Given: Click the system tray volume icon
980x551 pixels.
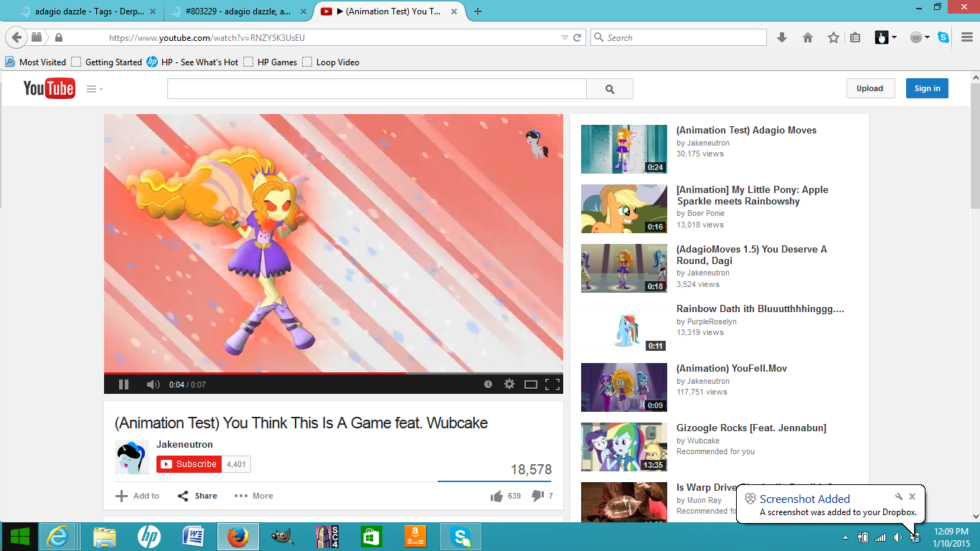Looking at the screenshot, I should (897, 537).
